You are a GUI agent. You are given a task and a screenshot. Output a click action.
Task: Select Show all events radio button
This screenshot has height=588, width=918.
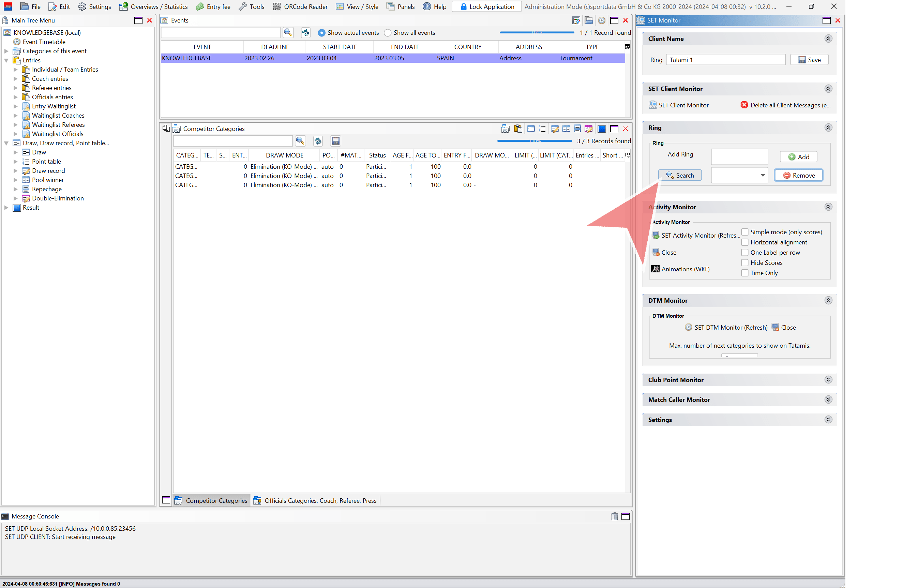coord(388,33)
